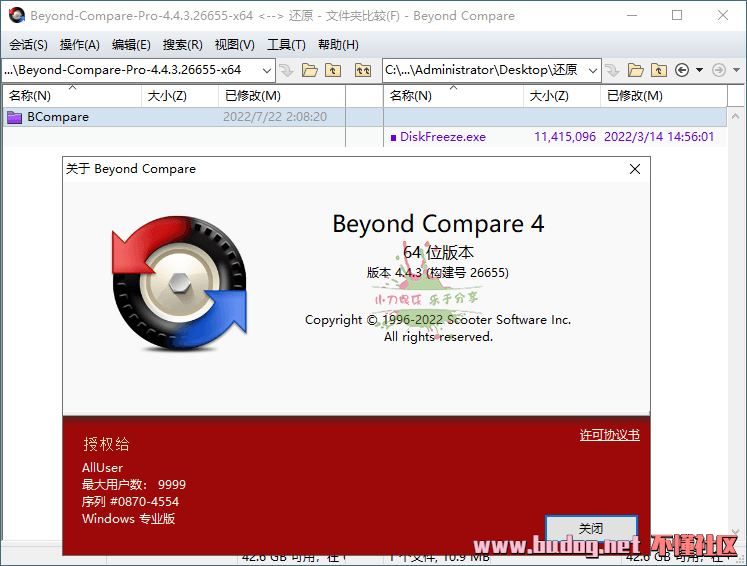
Task: Click the serial number 序列 #0870-4554 text
Action: (130, 502)
